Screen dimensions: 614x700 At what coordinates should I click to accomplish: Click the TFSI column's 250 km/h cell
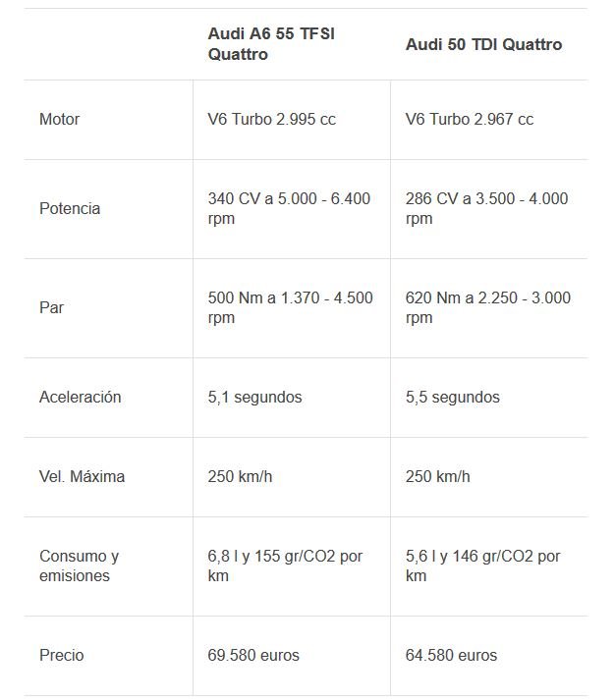click(x=240, y=476)
